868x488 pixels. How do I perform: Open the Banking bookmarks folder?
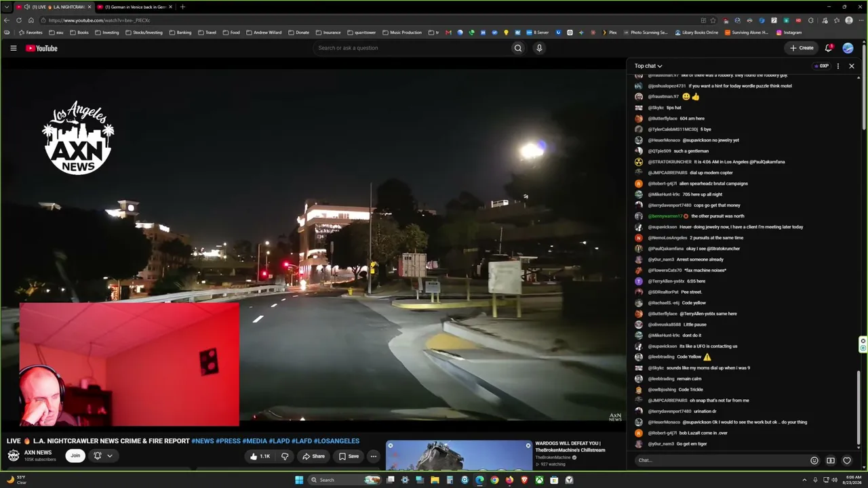pos(180,33)
